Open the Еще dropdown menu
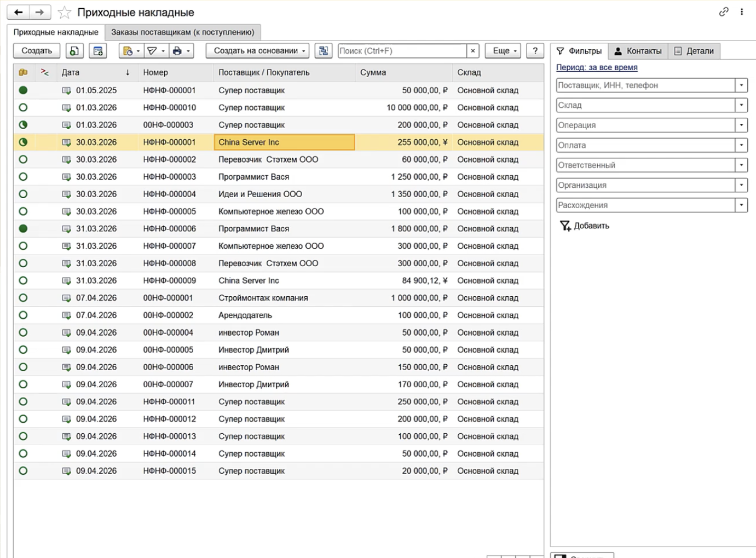The height and width of the screenshot is (558, 756). [503, 51]
